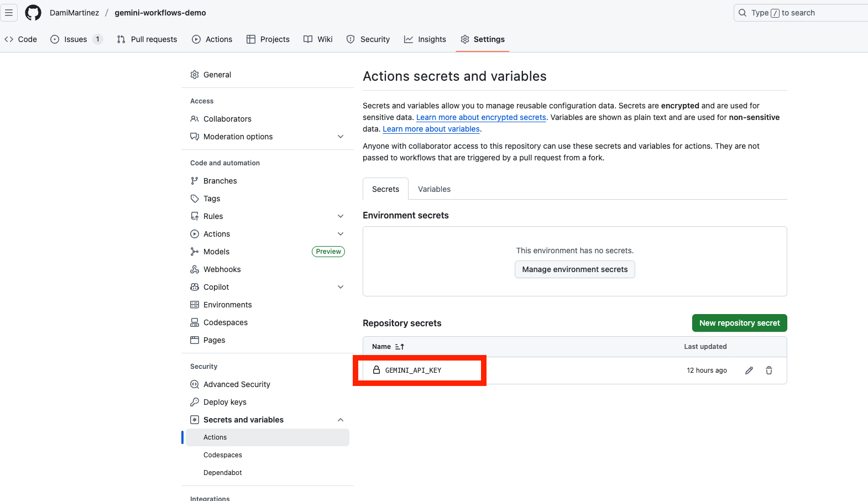Select the Secrets tab
The image size is (868, 501).
(x=385, y=189)
